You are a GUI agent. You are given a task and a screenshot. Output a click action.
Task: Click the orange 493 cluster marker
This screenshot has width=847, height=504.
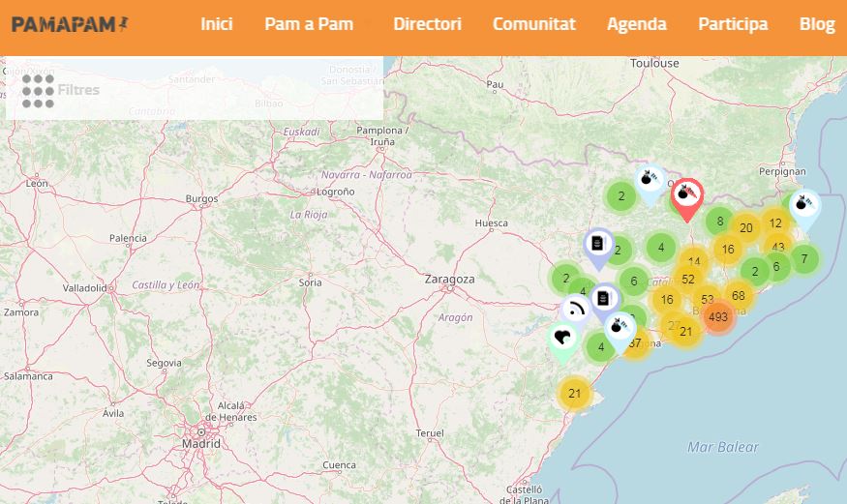click(717, 317)
